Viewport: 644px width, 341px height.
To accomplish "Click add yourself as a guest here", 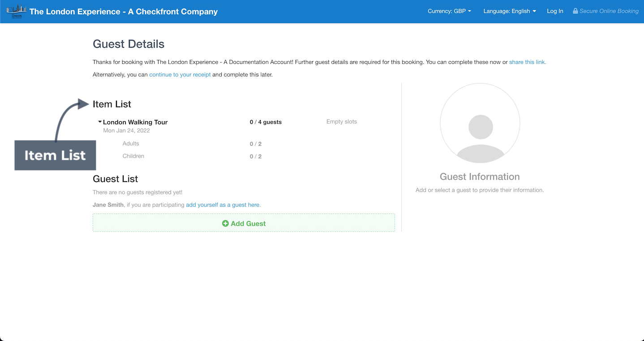I will 223,205.
